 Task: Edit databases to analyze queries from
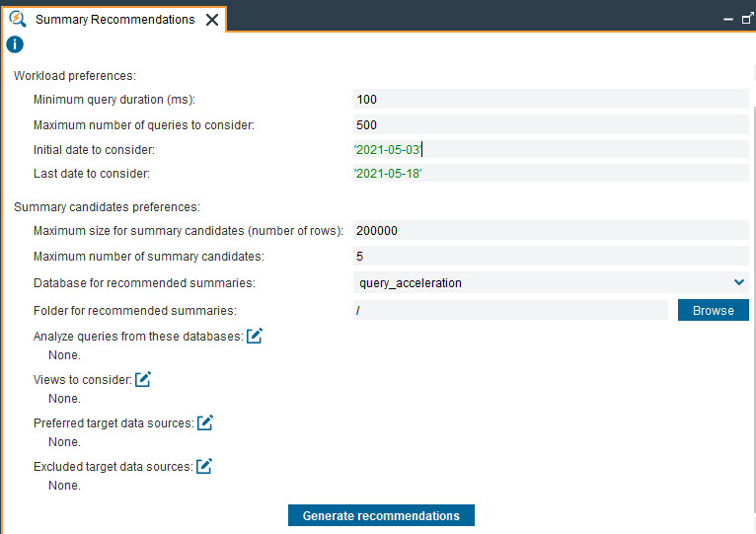(x=254, y=336)
